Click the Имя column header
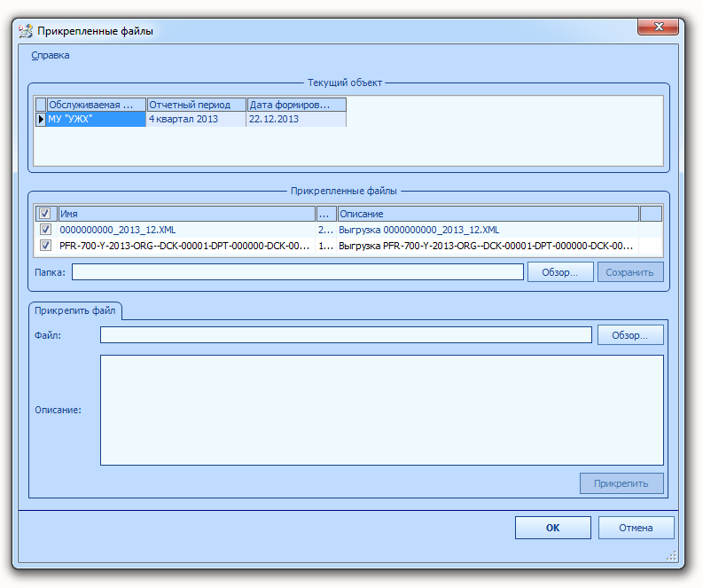Viewport: 703px width, 588px height. [186, 214]
